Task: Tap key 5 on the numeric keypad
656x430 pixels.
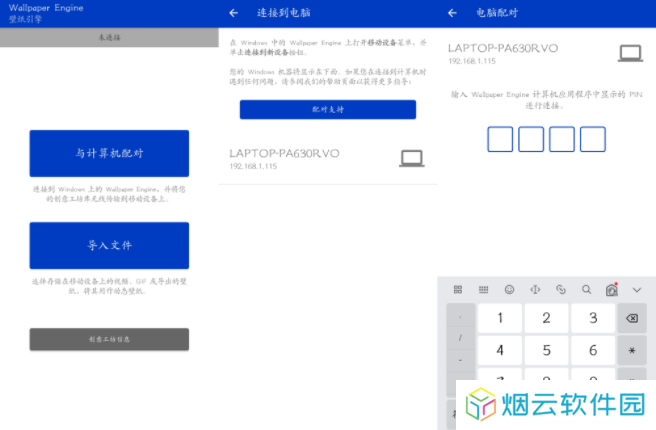Action: [x=546, y=351]
